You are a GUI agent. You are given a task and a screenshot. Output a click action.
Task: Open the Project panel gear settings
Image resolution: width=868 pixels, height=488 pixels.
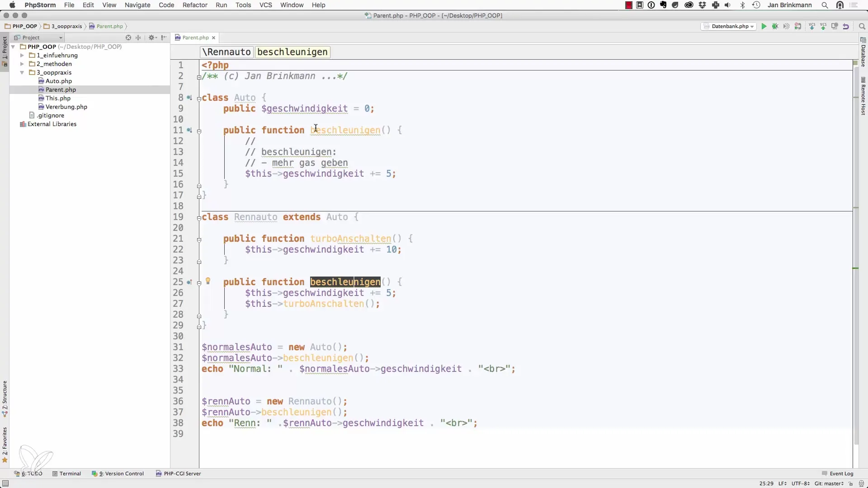pyautogui.click(x=152, y=38)
